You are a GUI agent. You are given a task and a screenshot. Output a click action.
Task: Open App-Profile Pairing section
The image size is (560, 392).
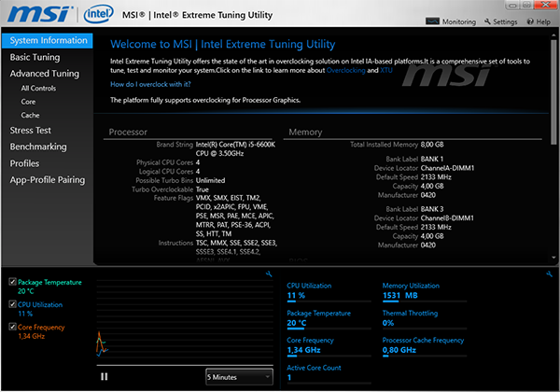tap(48, 180)
